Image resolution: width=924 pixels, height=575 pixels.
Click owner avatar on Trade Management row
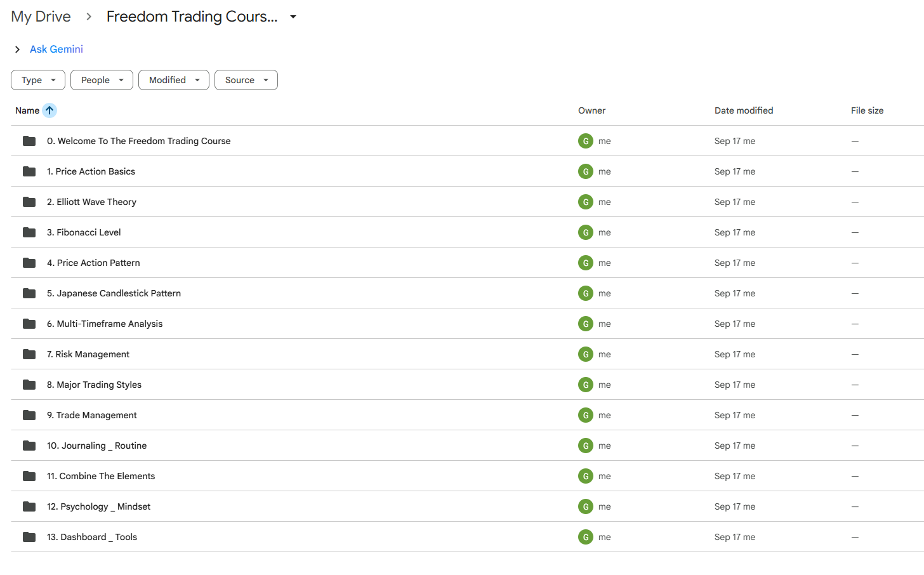point(585,415)
